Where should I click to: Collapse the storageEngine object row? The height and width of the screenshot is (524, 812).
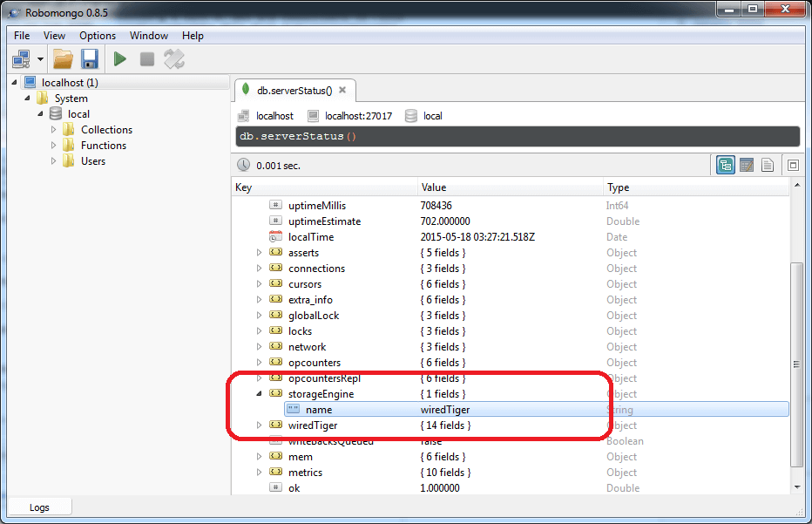(260, 394)
